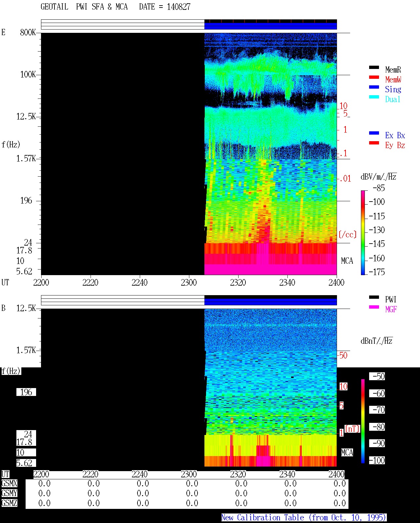This screenshot has height=523, width=420.
Task: Click the 'Dual' legend label
Action: 393,99
